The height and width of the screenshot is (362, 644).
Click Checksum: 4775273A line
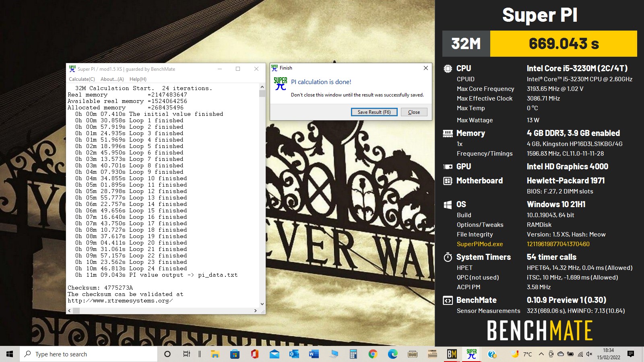tap(100, 288)
